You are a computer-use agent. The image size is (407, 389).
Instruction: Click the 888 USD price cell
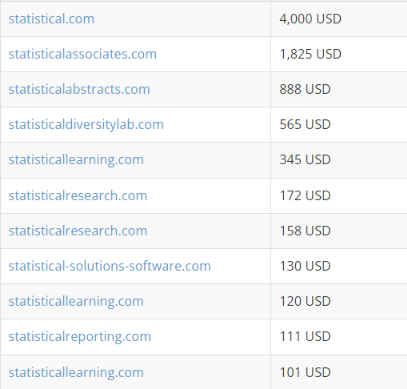tap(339, 89)
